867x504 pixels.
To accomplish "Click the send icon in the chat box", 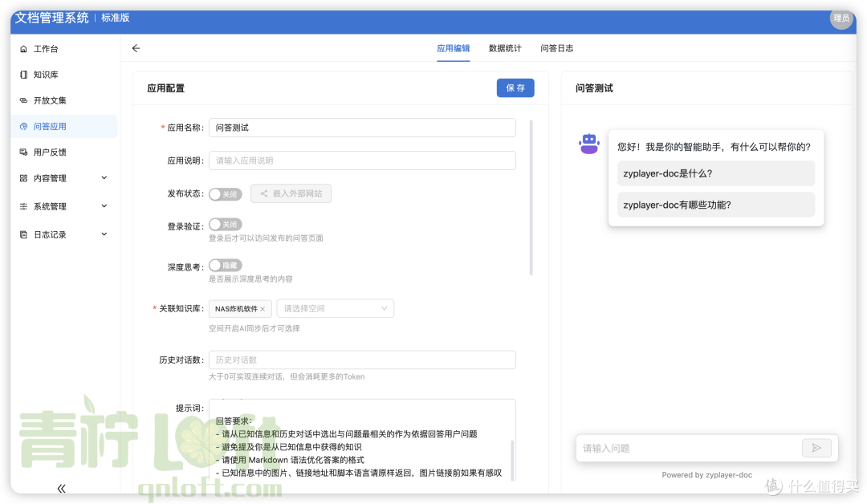I will pos(816,448).
